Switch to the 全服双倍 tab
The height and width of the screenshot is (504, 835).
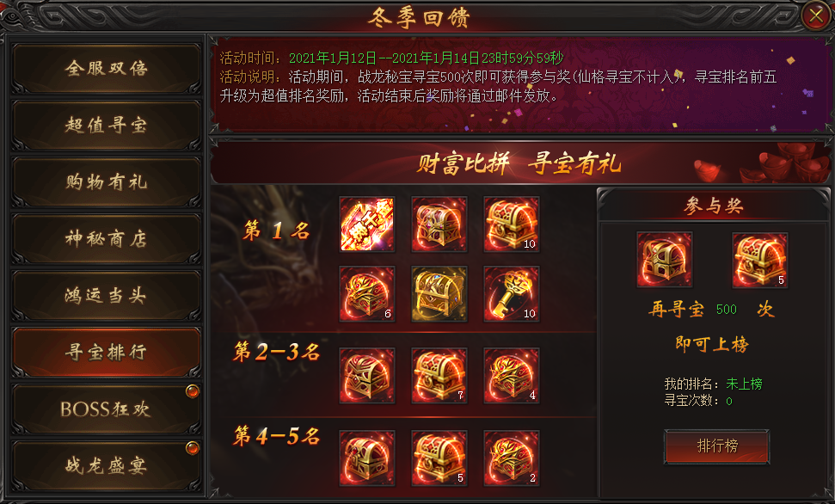click(106, 68)
